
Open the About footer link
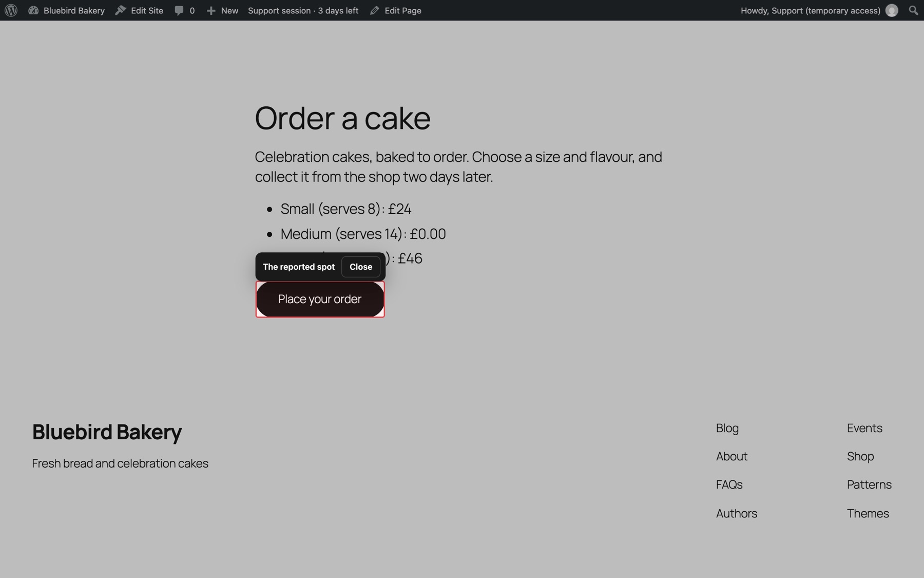[731, 456]
